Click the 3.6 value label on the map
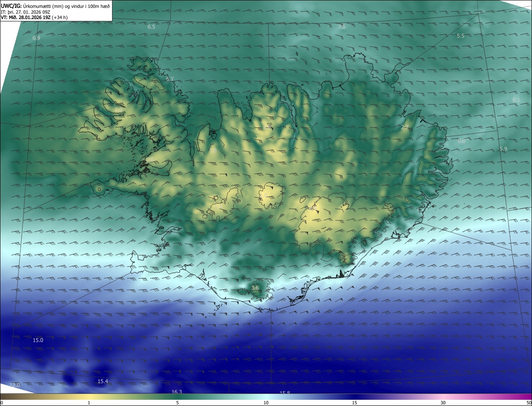Image resolution: width=532 pixels, height=406 pixels. point(255,288)
